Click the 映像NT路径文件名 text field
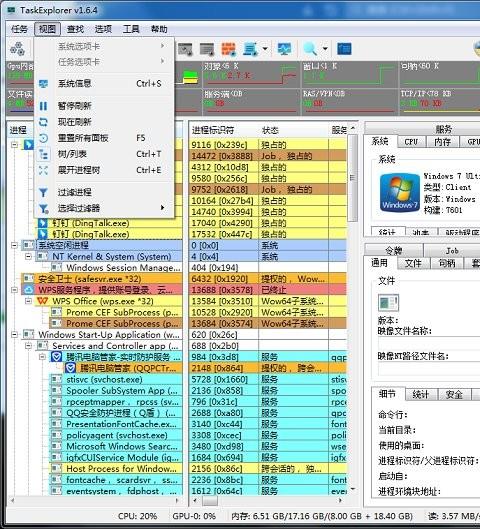480x529 pixels. [429, 369]
